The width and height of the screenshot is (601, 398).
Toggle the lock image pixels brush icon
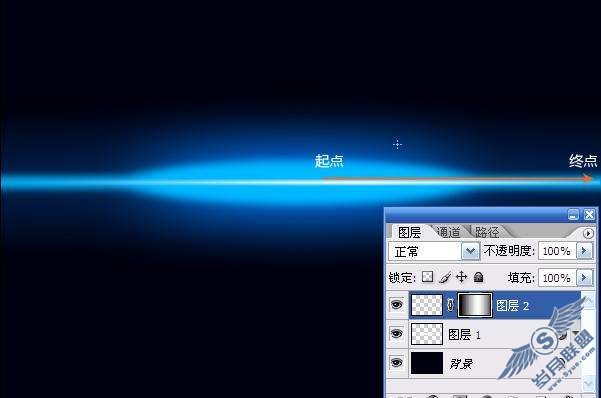[x=445, y=277]
